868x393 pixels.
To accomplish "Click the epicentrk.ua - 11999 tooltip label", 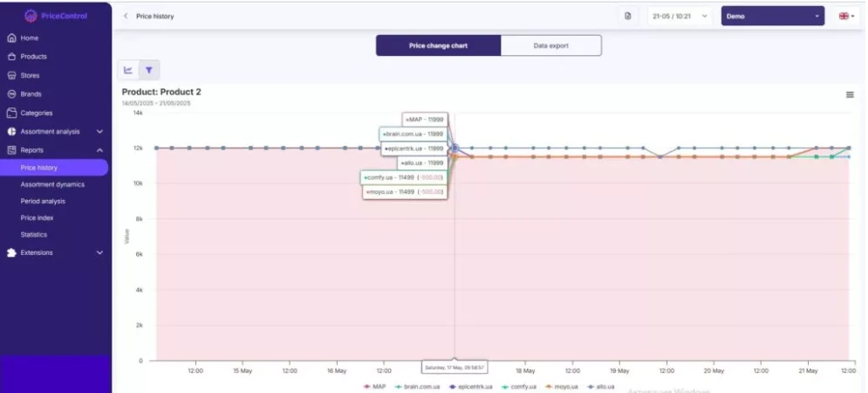I will coord(414,148).
